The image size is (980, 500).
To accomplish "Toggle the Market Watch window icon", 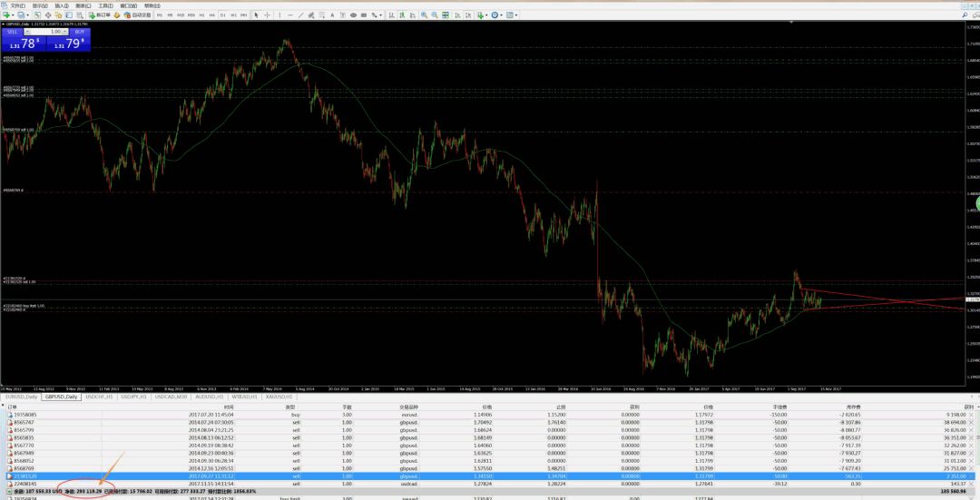I will click(37, 15).
